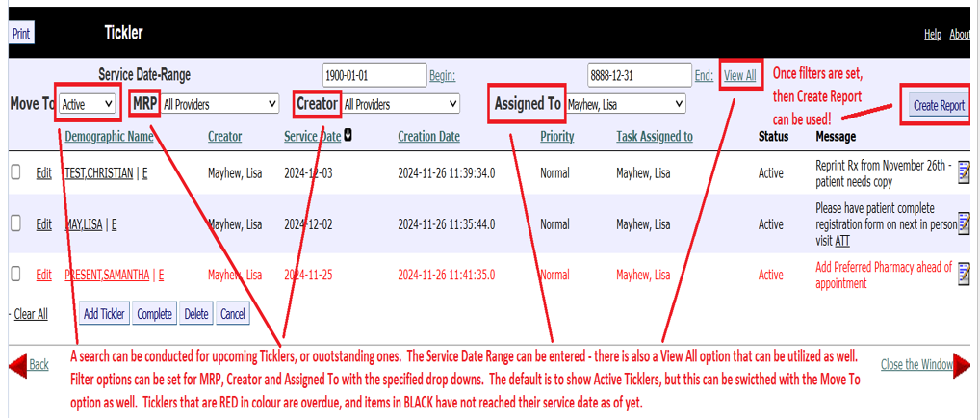Open note icon for PRESENT,SAMANTHA tickler
Screen dimensions: 980x420
(964, 275)
